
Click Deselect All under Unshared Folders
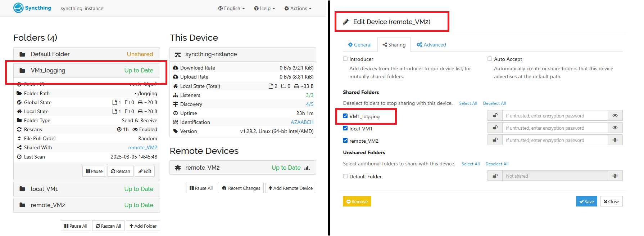(497, 164)
